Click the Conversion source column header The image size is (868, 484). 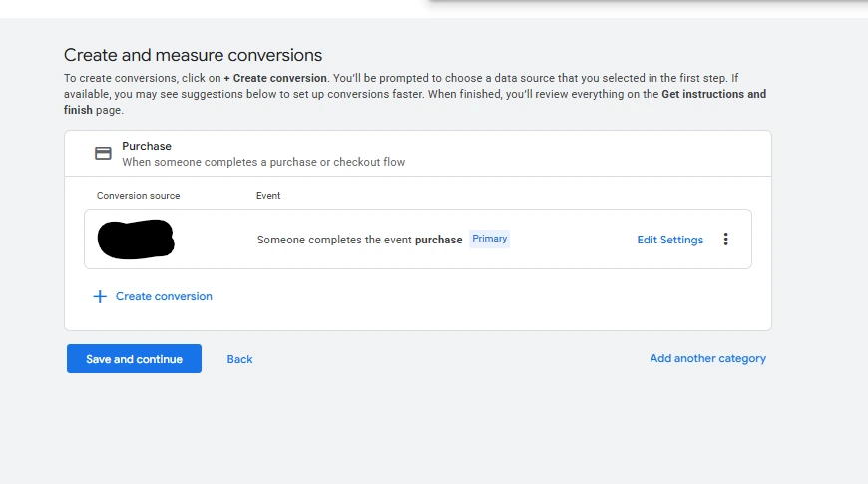click(138, 196)
